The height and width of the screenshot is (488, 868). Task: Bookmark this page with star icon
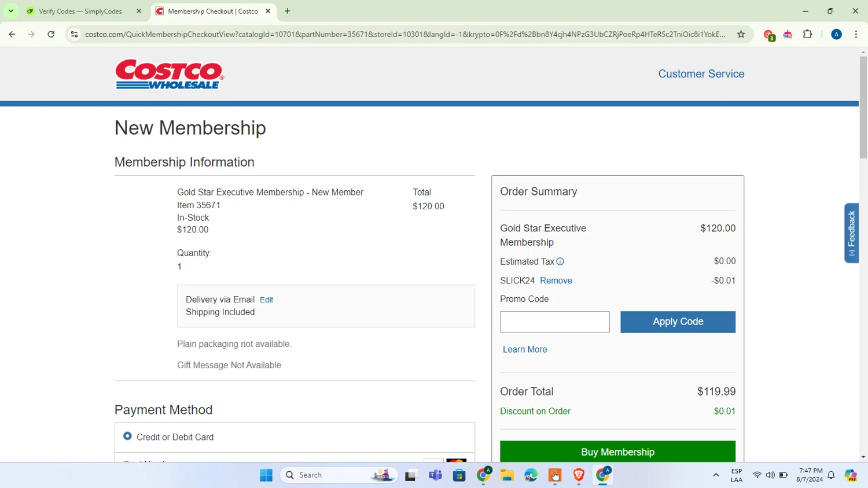(741, 34)
